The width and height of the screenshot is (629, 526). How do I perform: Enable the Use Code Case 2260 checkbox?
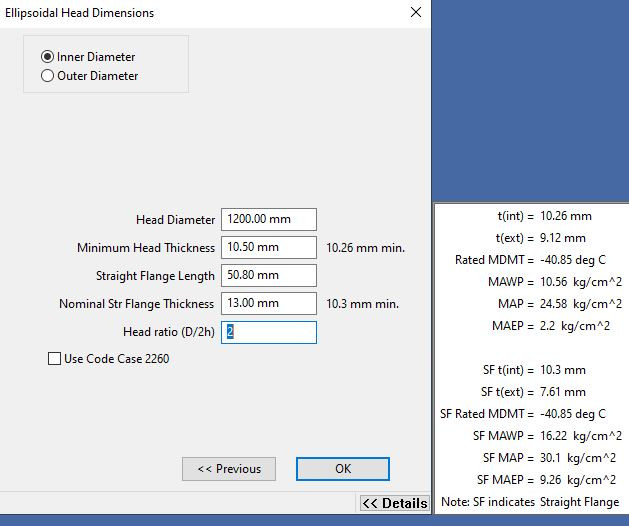point(54,359)
